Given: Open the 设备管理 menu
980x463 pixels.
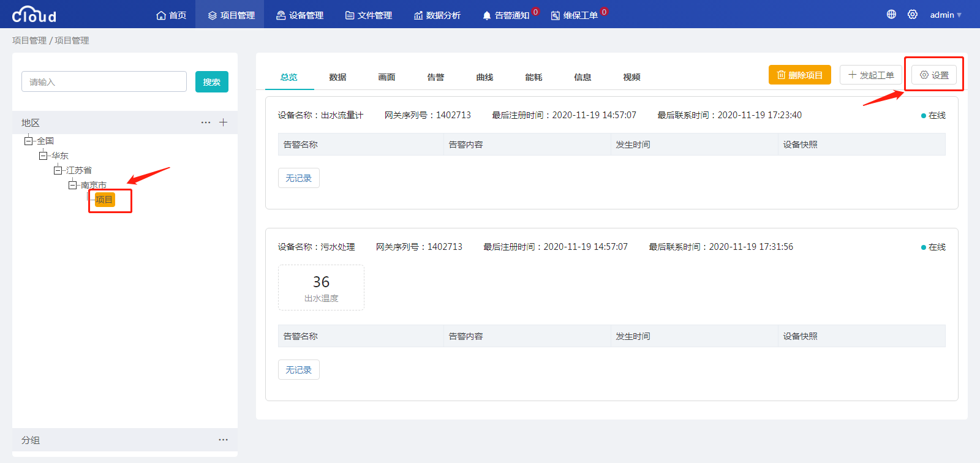Looking at the screenshot, I should (x=300, y=15).
